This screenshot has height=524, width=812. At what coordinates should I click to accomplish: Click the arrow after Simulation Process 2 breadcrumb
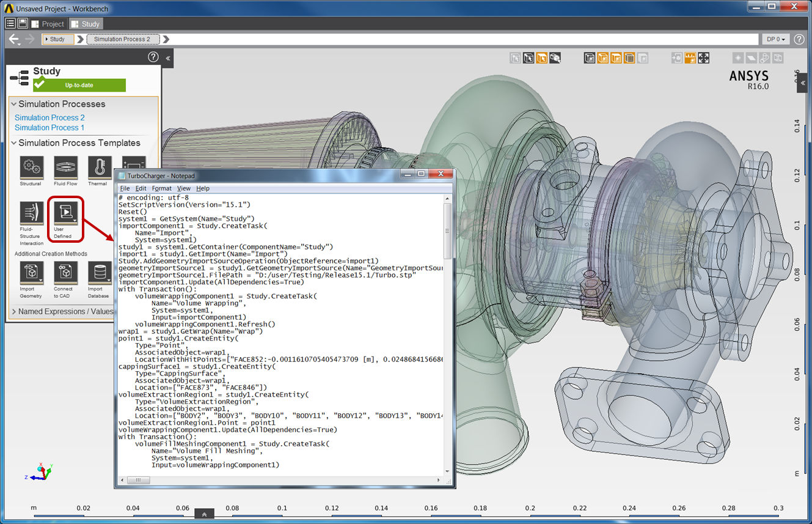(x=167, y=39)
